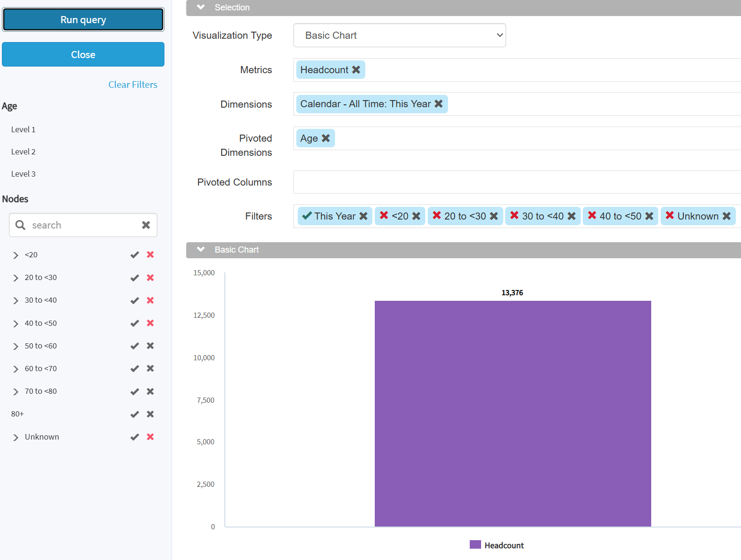Include the 50 to <60 node with checkmark

click(x=135, y=346)
